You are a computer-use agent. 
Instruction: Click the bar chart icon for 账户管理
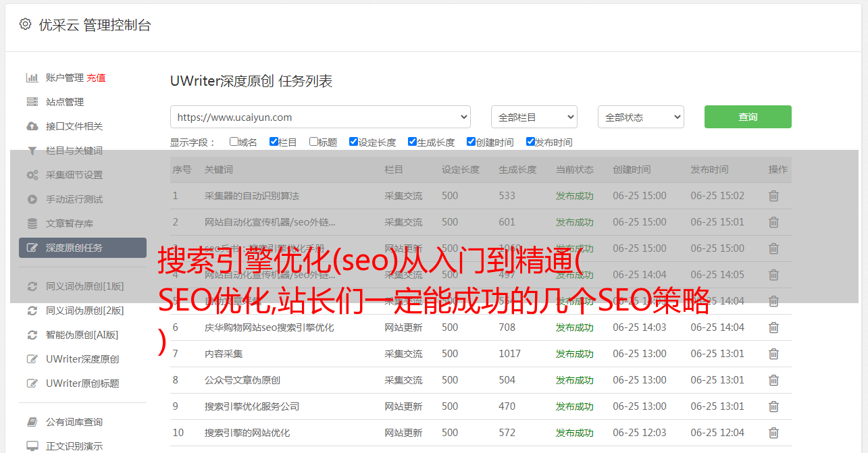point(32,78)
